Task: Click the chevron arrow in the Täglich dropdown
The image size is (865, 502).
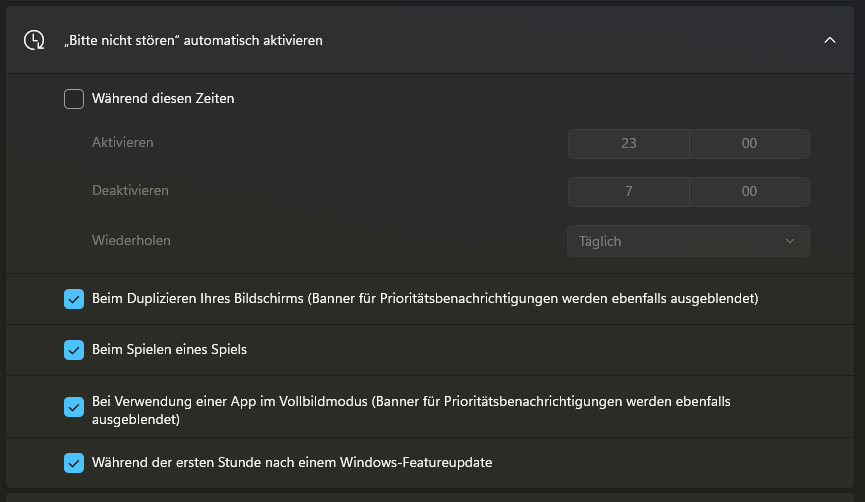Action: click(x=790, y=241)
